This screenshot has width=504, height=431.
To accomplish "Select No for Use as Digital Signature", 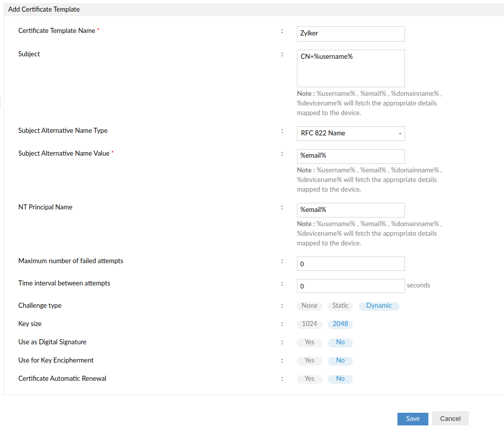I will [340, 342].
